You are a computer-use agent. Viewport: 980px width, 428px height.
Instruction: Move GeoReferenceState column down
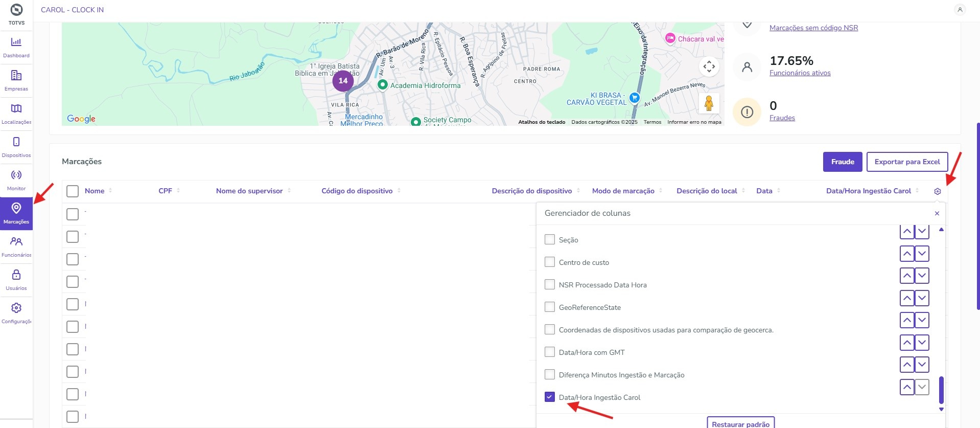(922, 298)
